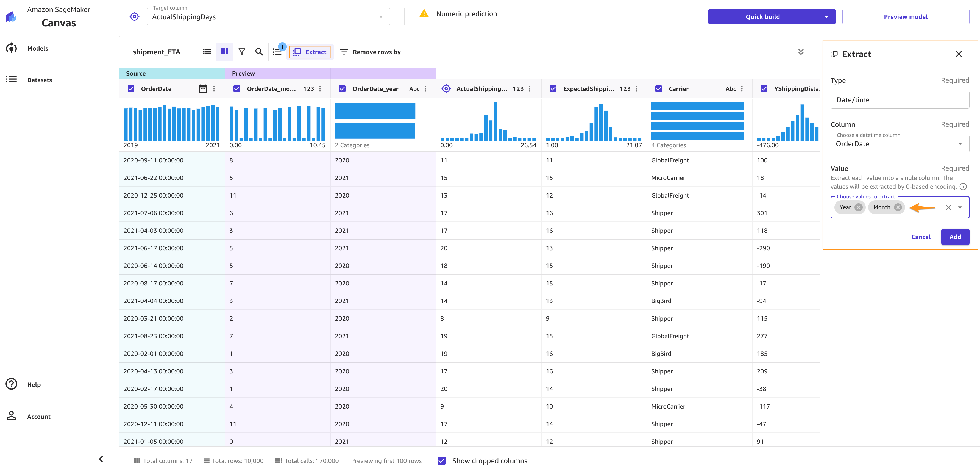The width and height of the screenshot is (980, 472).
Task: Uncheck the Carrier column checkbox
Action: tap(659, 89)
